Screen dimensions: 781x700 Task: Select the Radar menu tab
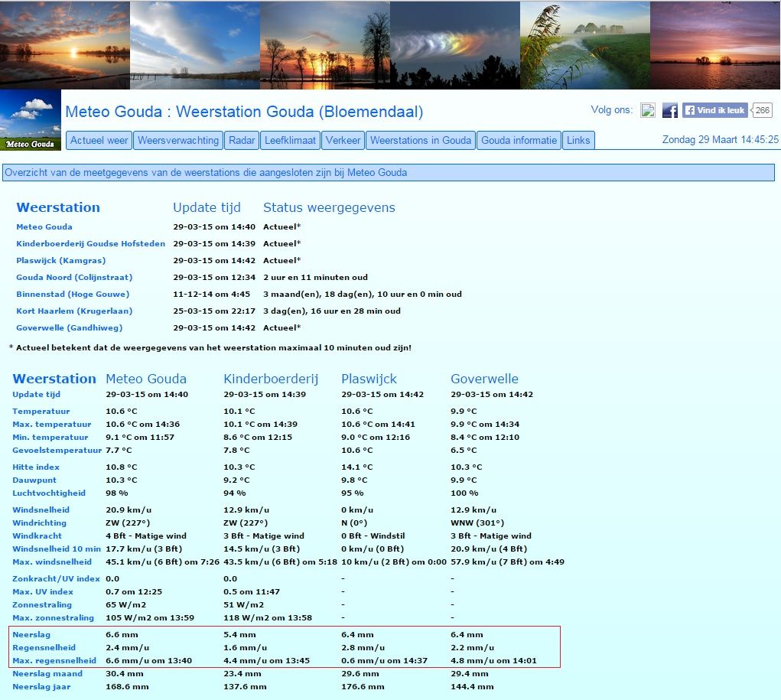[x=242, y=141]
